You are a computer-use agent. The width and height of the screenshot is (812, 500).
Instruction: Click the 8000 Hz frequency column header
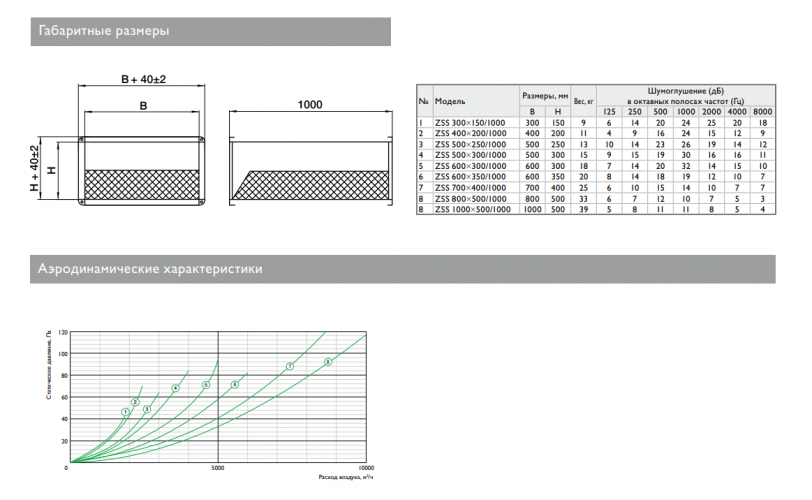pos(763,112)
